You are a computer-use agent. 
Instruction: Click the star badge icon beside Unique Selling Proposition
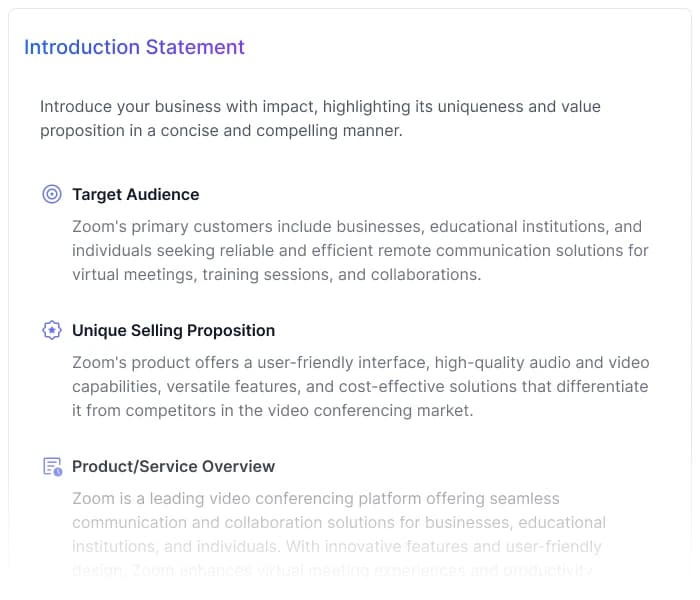(x=52, y=330)
